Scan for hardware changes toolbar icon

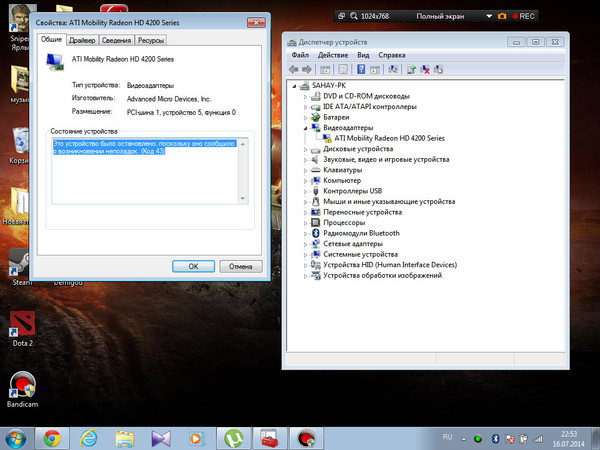393,69
